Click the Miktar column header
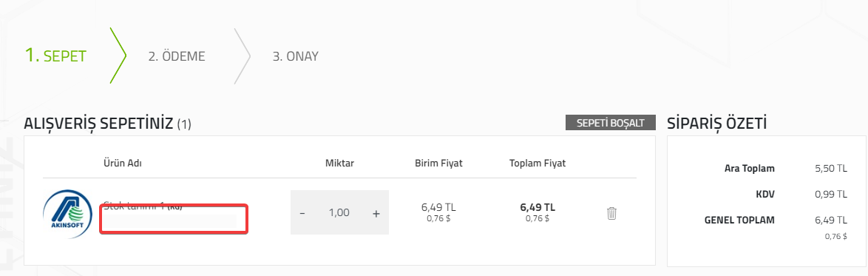The height and width of the screenshot is (276, 868). point(339,163)
